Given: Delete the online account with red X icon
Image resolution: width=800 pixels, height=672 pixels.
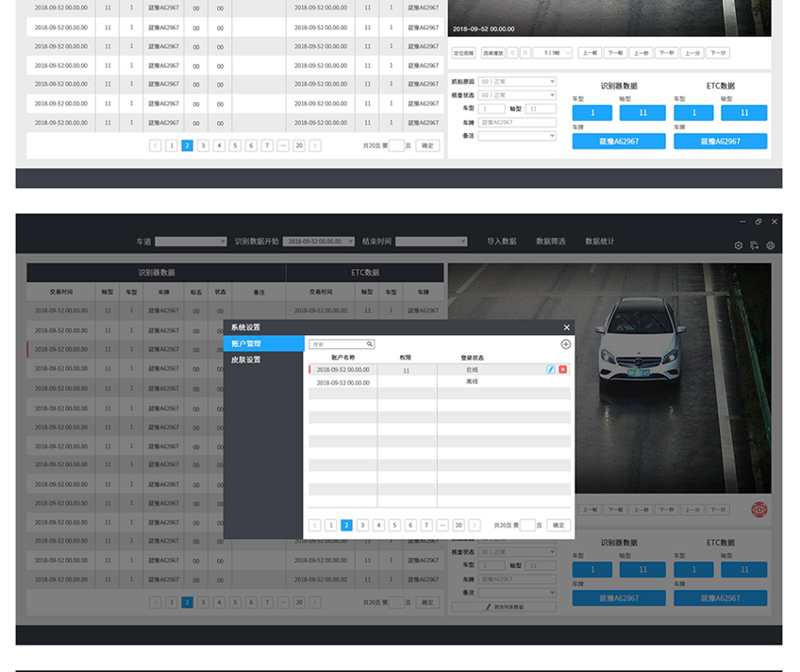Looking at the screenshot, I should click(x=563, y=369).
